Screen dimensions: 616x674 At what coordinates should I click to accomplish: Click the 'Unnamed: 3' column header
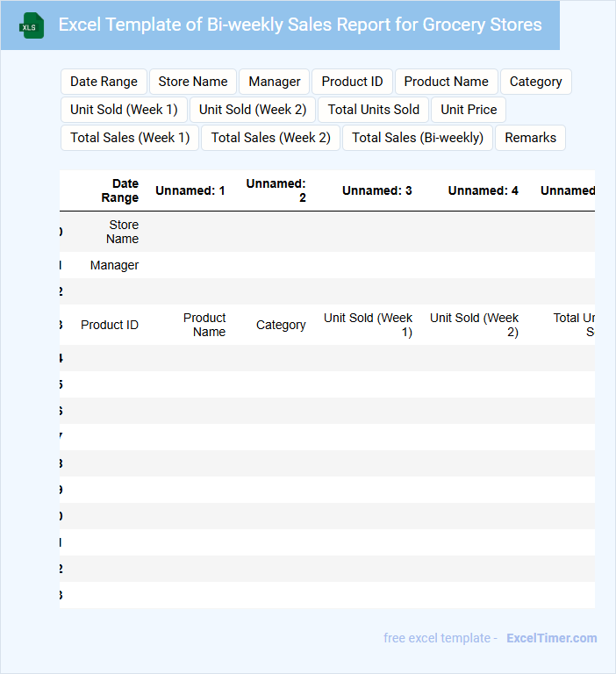377,190
